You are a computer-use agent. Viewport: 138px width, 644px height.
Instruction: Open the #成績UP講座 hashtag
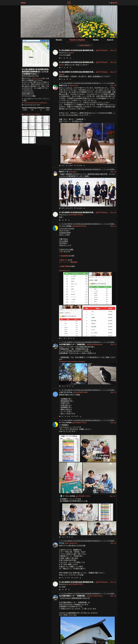[x=64, y=267]
